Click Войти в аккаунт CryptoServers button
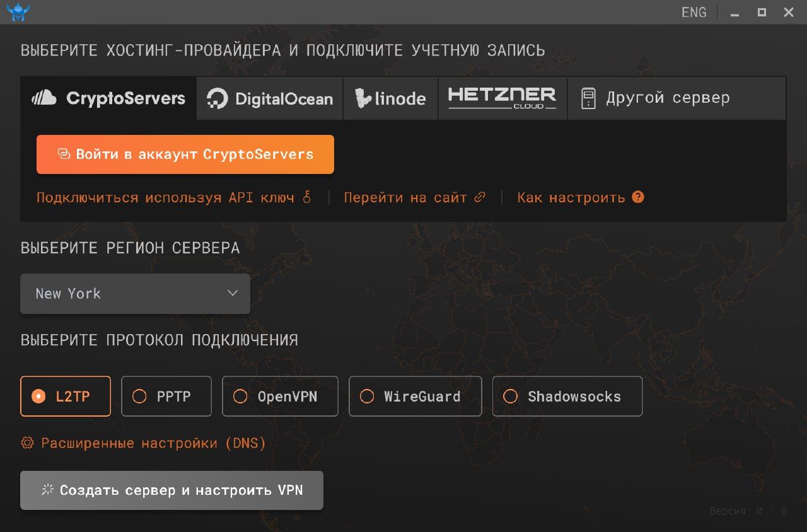Viewport: 807px width, 532px height. (x=185, y=154)
